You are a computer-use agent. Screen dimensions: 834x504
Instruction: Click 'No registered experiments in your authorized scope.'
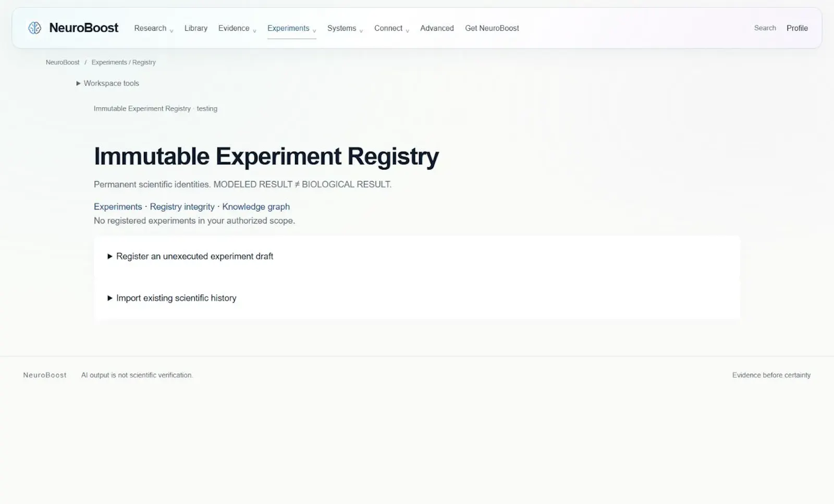coord(194,221)
